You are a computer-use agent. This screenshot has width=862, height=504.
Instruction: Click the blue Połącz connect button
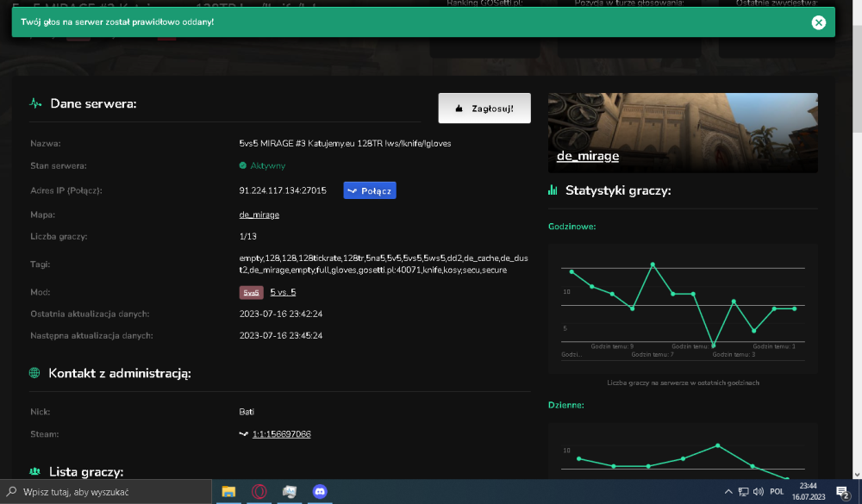370,190
